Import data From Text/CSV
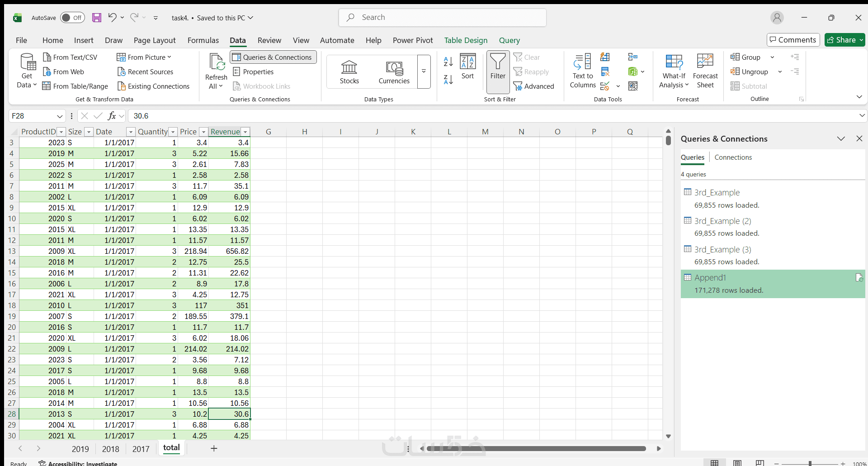 (70, 57)
